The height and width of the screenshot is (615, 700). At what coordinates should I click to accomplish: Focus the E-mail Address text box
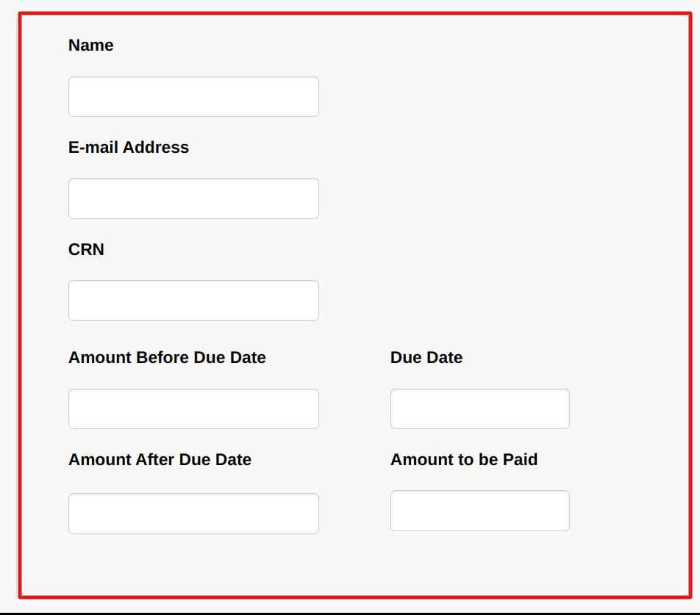[193, 198]
